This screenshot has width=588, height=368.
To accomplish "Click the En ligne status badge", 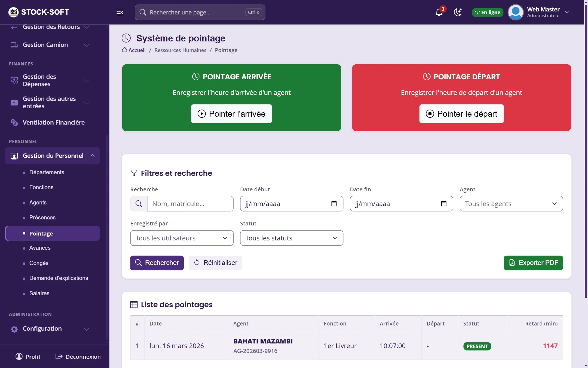I will click(488, 12).
